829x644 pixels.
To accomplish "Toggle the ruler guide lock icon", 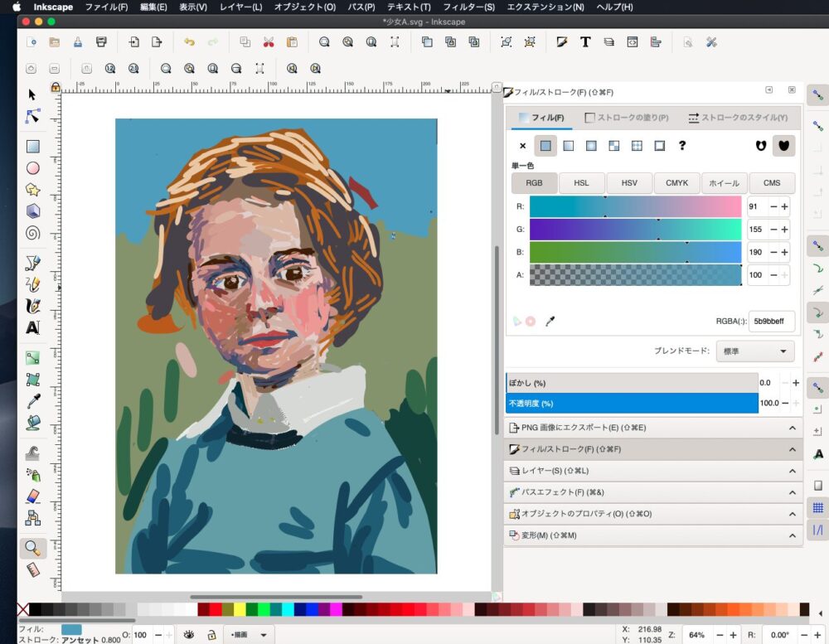I will (55, 87).
